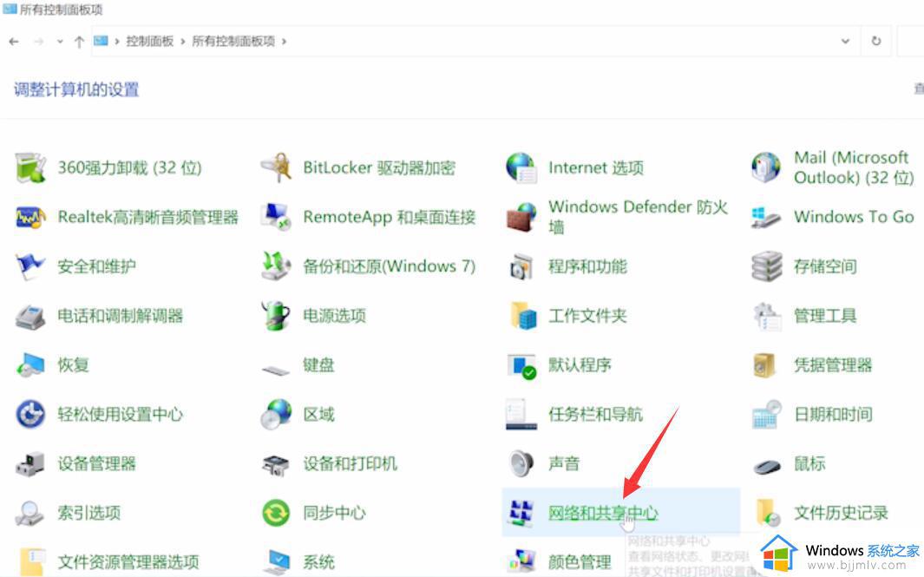
Task: Click the RemoteApp 和桌面连接 icon
Action: pos(277,218)
